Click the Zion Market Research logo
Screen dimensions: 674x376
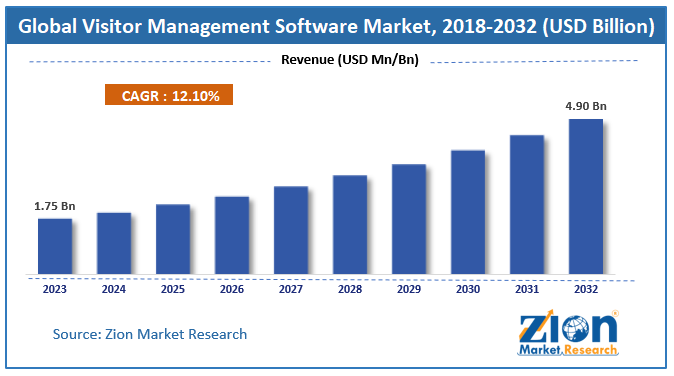point(568,333)
